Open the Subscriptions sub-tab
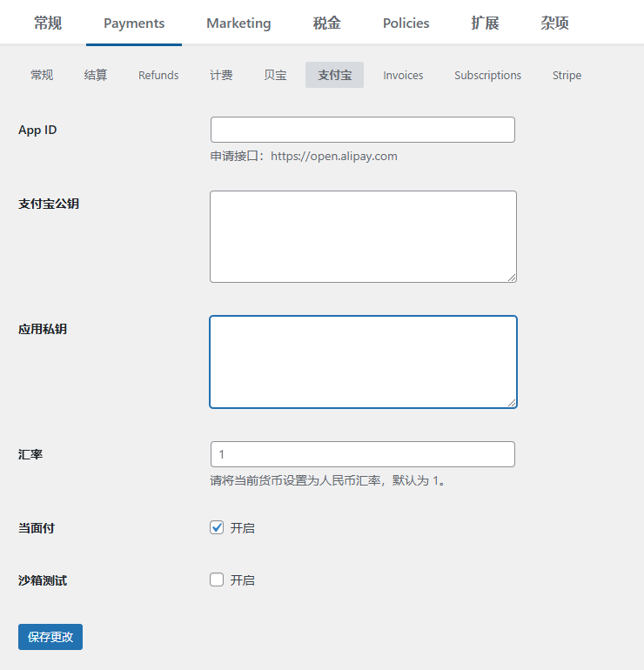 (487, 76)
